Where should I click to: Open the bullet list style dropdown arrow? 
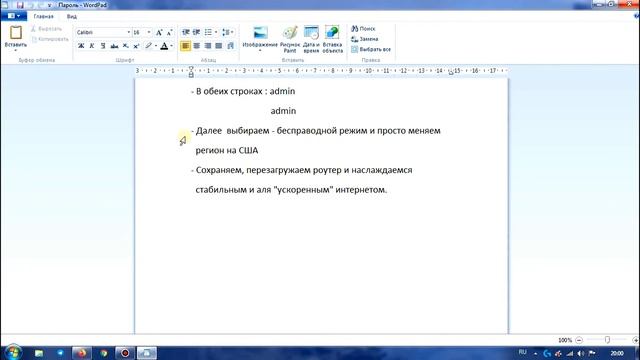216,32
